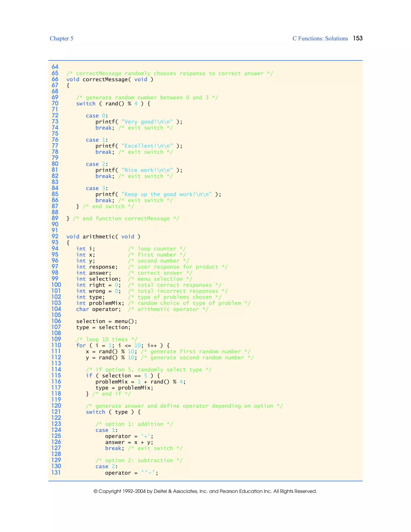This screenshot has height=532, width=411.
Task: Click 'void arithmetic( void )' declaration
Action: (103, 236)
